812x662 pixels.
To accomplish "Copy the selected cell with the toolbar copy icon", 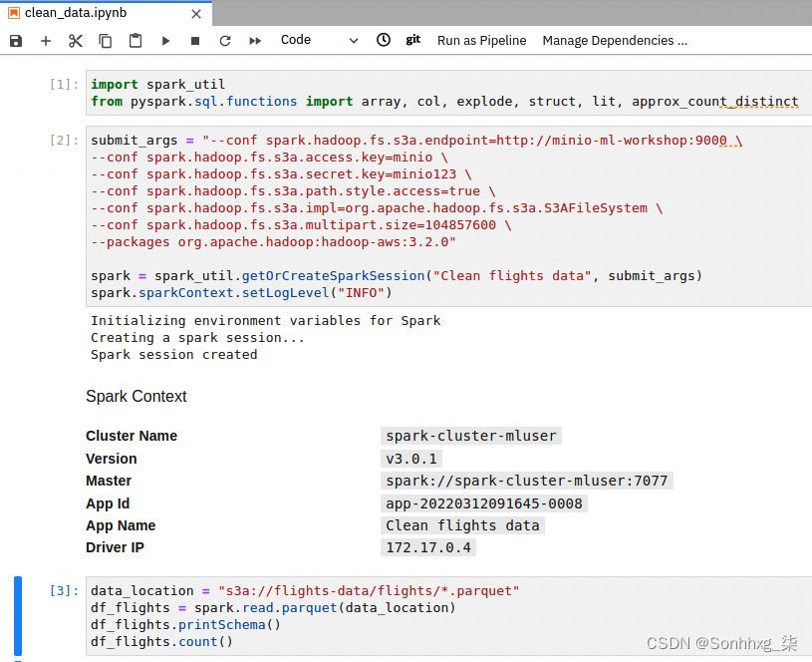I will click(106, 41).
